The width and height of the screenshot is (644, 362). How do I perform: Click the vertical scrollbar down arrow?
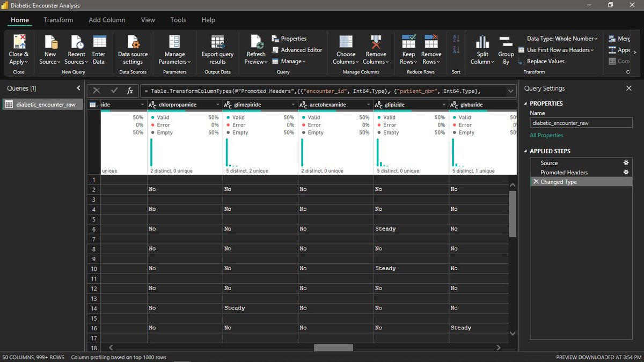[x=512, y=333]
